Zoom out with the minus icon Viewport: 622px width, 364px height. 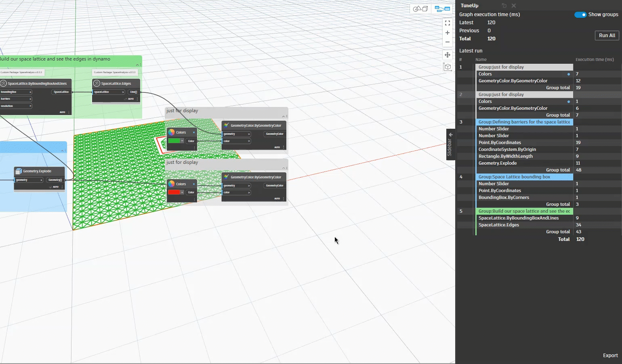[448, 42]
